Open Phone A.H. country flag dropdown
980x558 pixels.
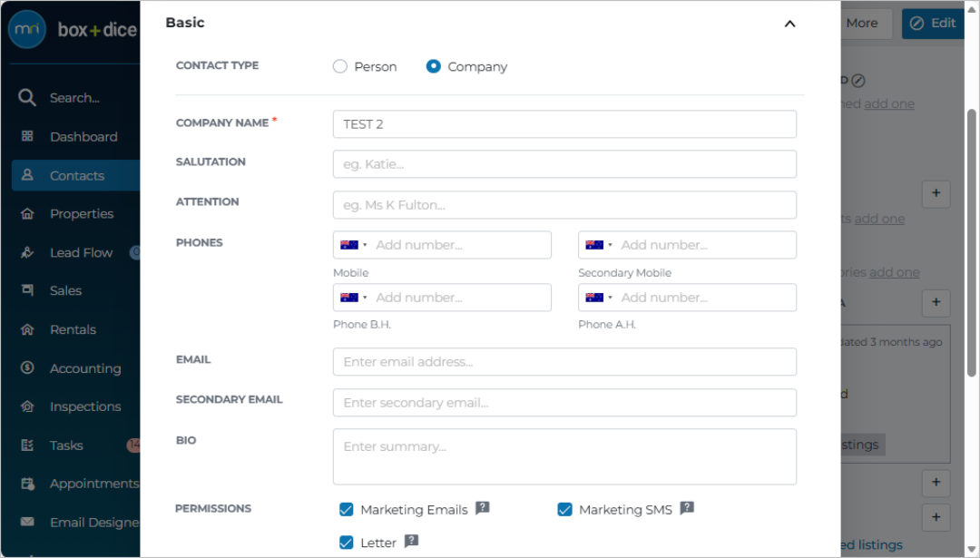point(599,298)
